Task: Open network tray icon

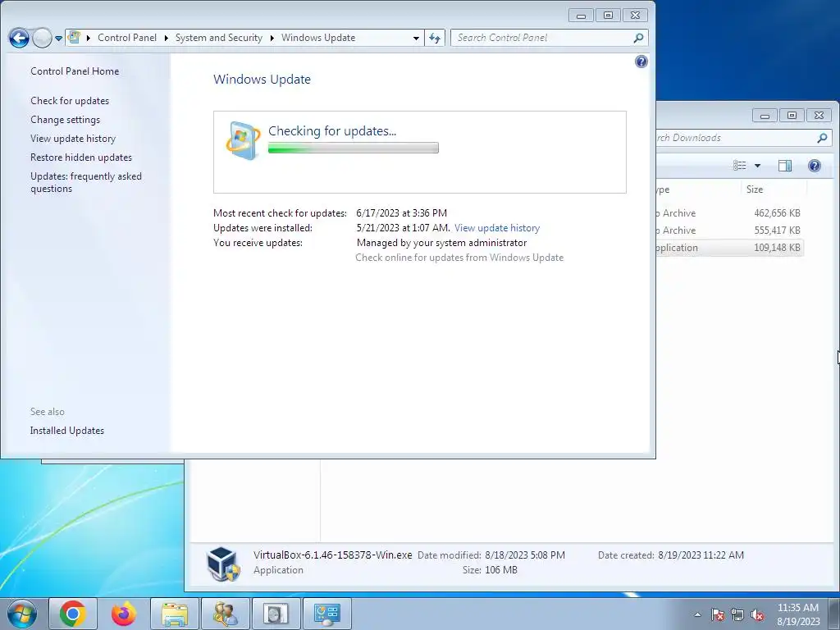Action: [x=737, y=614]
